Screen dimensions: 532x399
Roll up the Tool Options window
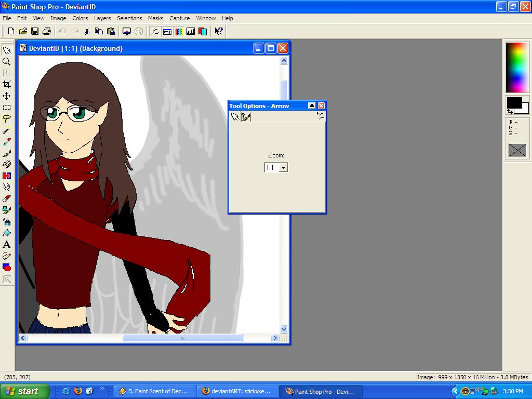pyautogui.click(x=312, y=106)
